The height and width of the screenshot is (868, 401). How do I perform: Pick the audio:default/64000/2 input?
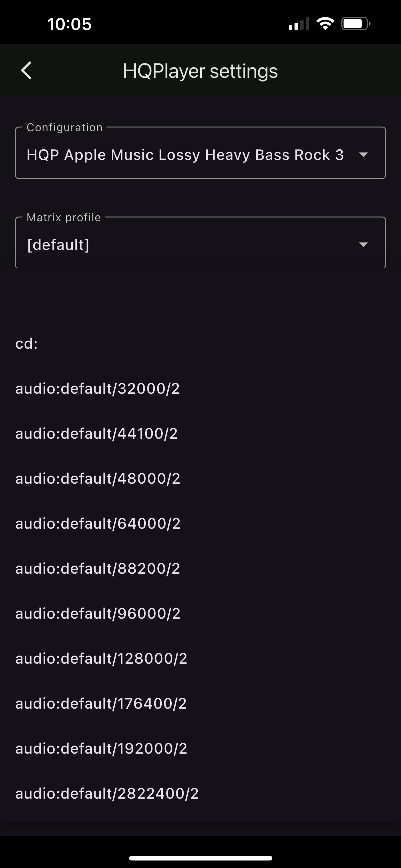click(98, 524)
